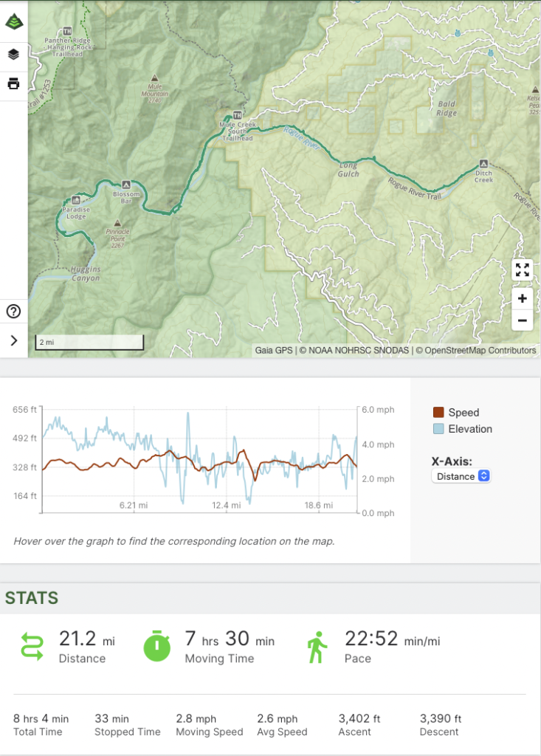Open the map layers panel
This screenshot has height=756, width=541.
[13, 55]
